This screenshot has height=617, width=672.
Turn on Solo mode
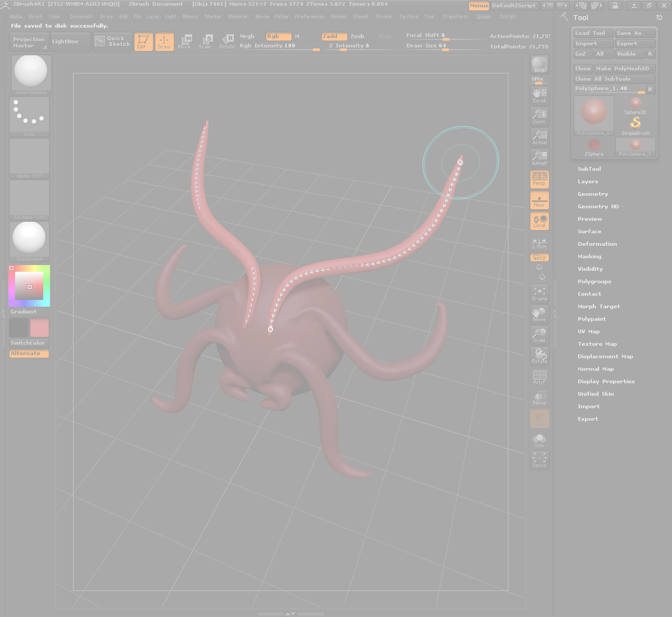click(540, 440)
